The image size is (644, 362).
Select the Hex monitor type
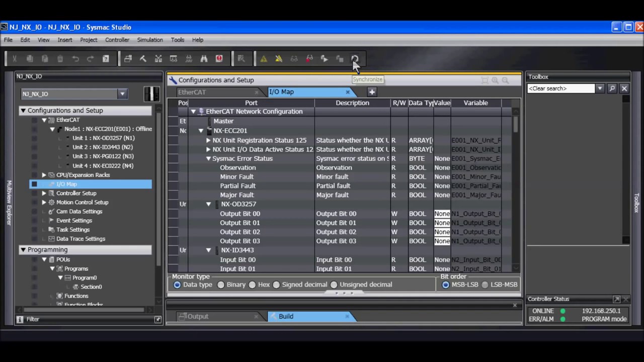(x=252, y=285)
